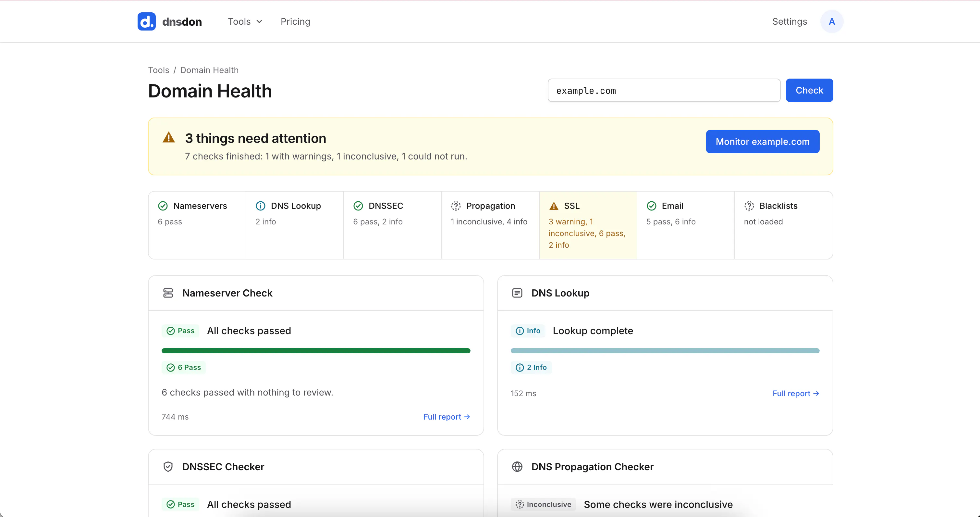
Task: Select the DNS Lookup summary tile
Action: coord(295,225)
